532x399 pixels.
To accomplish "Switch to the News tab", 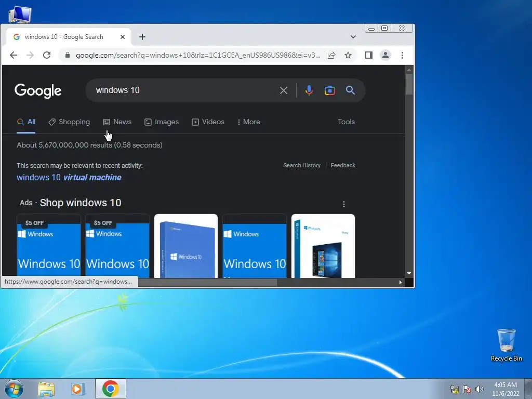I will click(117, 122).
